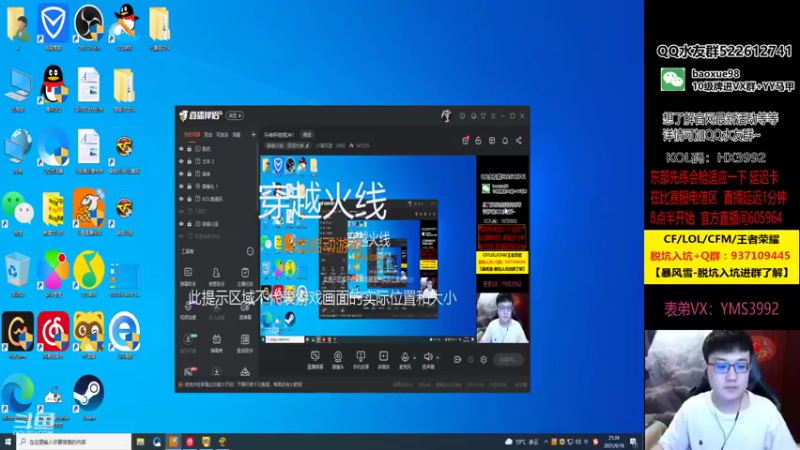This screenshot has height=450, width=800.
Task: Click the share icon above the preview
Action: point(518,140)
